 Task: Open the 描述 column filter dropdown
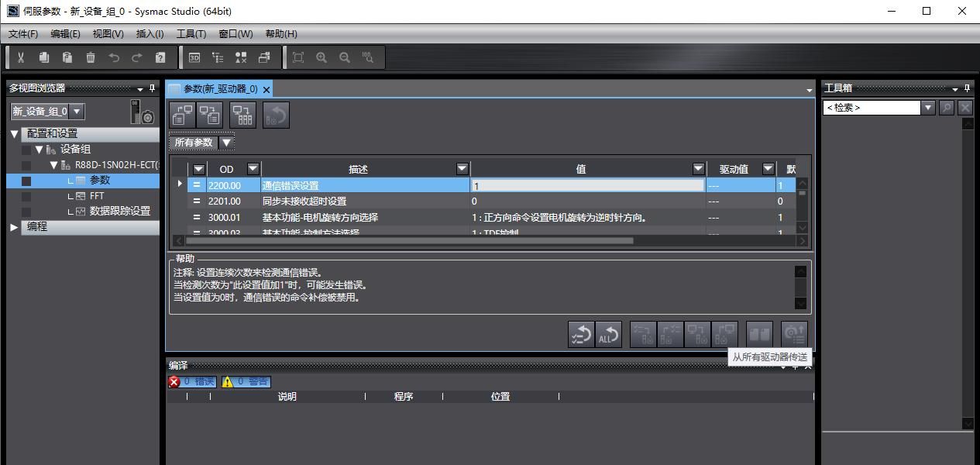462,169
